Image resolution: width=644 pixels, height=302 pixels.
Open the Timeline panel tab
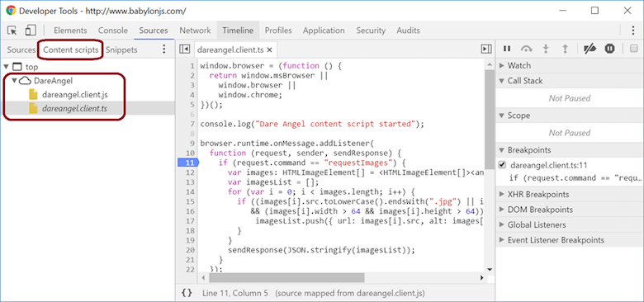click(x=238, y=31)
